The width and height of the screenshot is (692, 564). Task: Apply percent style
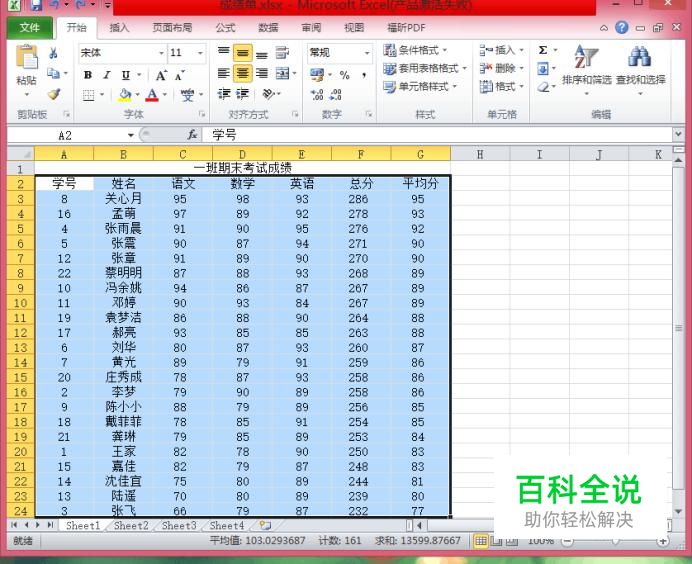click(x=344, y=75)
